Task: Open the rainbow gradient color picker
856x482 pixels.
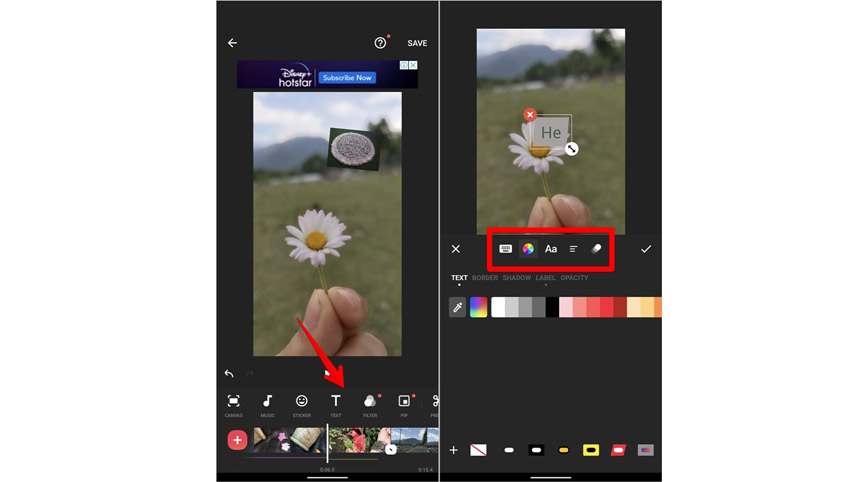Action: [478, 307]
